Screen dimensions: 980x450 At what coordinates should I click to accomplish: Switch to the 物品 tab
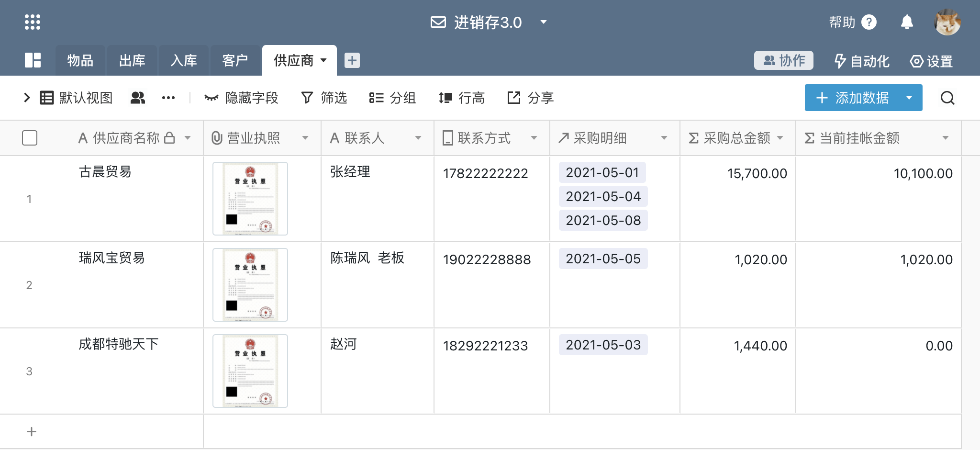[80, 60]
